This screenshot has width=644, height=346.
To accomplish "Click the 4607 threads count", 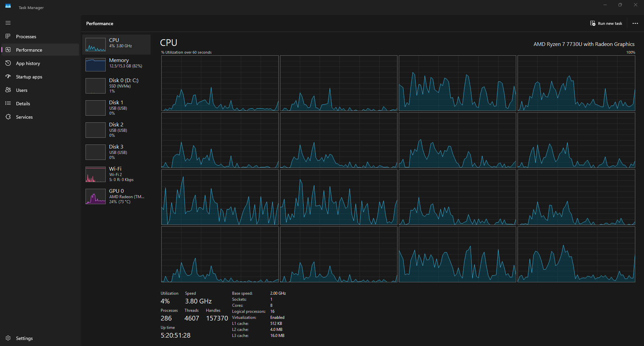I will [192, 318].
